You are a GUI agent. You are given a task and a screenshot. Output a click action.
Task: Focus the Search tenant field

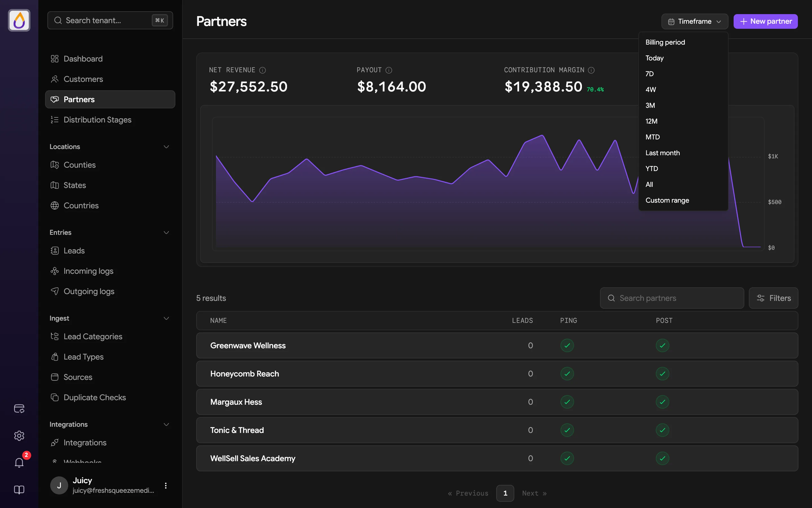[x=110, y=21]
